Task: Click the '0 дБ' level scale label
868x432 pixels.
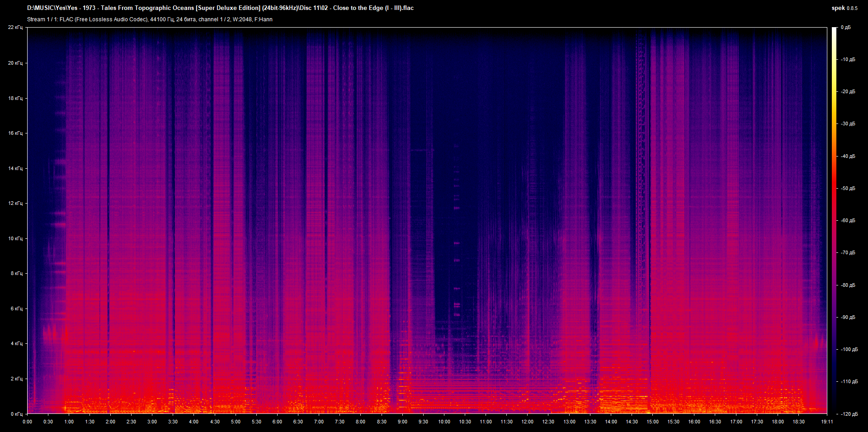Action: pyautogui.click(x=845, y=28)
